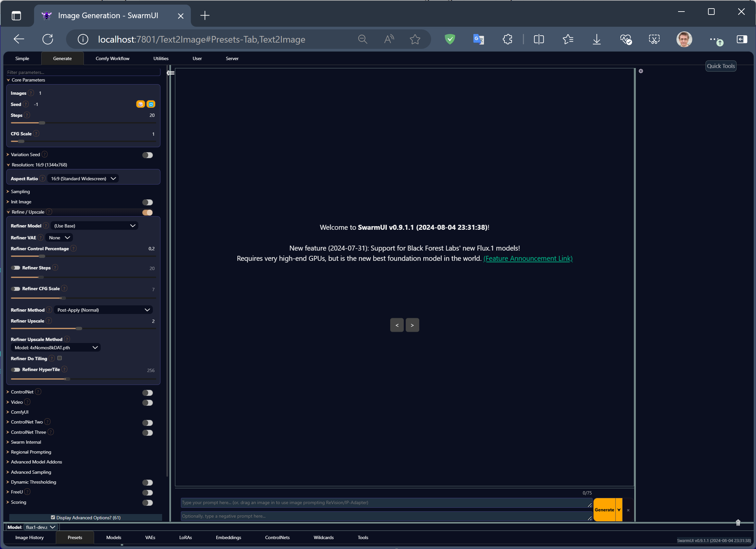Click the Google Translate extension icon
The width and height of the screenshot is (756, 549).
479,39
